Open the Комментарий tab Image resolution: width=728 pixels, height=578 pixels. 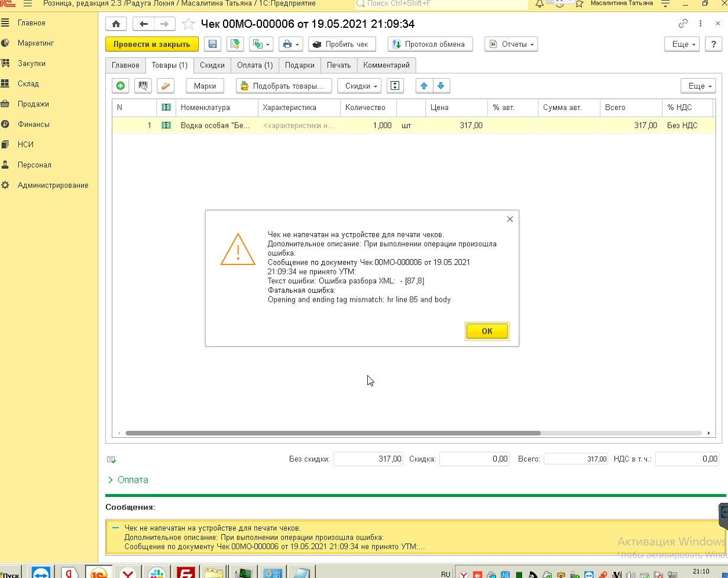click(386, 65)
